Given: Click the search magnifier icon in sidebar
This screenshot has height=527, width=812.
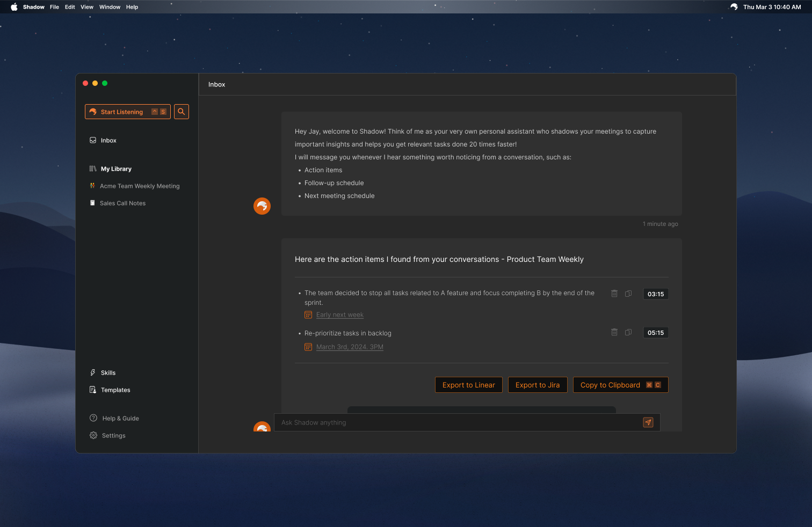Looking at the screenshot, I should click(x=182, y=112).
